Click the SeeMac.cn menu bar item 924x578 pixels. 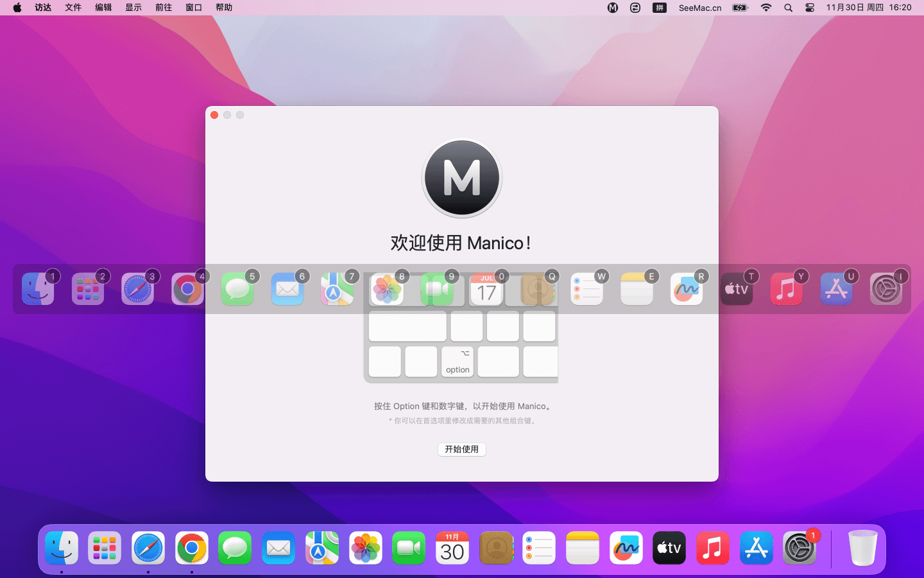700,8
